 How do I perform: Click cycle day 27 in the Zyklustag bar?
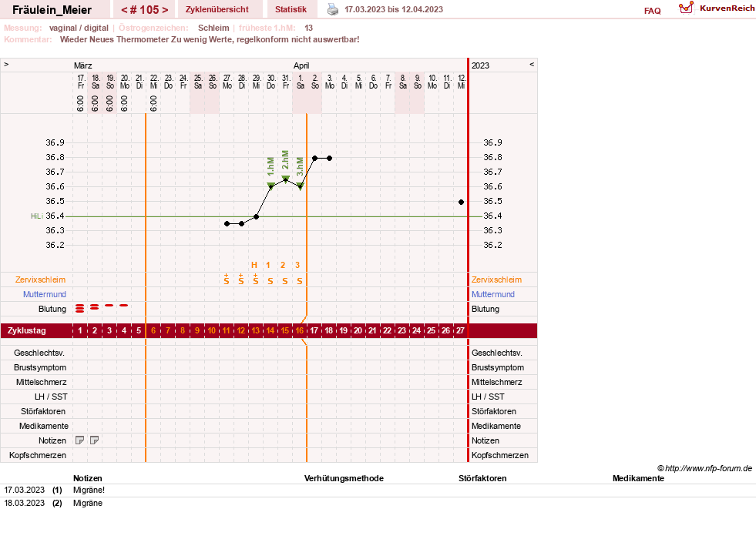pos(460,330)
